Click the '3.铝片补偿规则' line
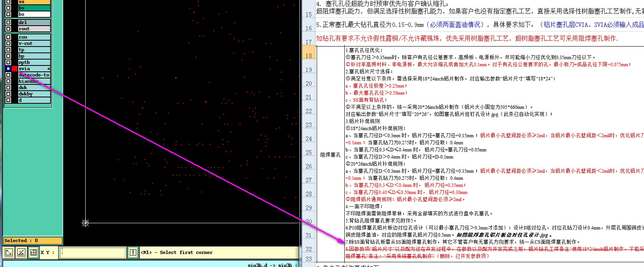644x267 pixels. (x=362, y=121)
